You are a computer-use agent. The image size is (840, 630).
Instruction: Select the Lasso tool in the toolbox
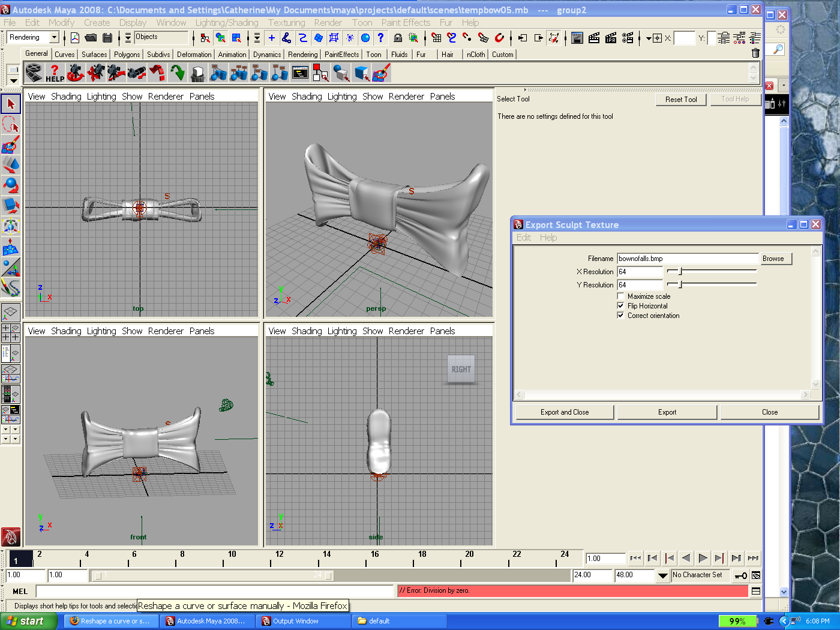tap(11, 124)
